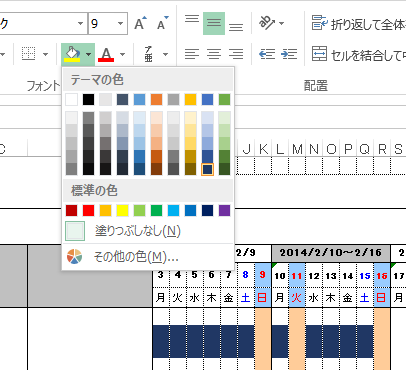Click the date cell 3
The image size is (406, 370).
coord(161,275)
